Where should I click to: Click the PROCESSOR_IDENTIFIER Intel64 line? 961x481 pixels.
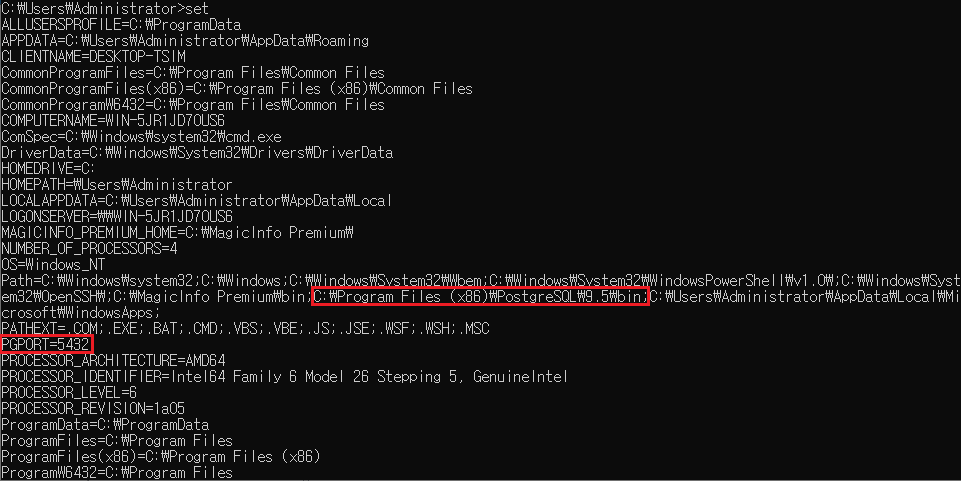pos(284,377)
